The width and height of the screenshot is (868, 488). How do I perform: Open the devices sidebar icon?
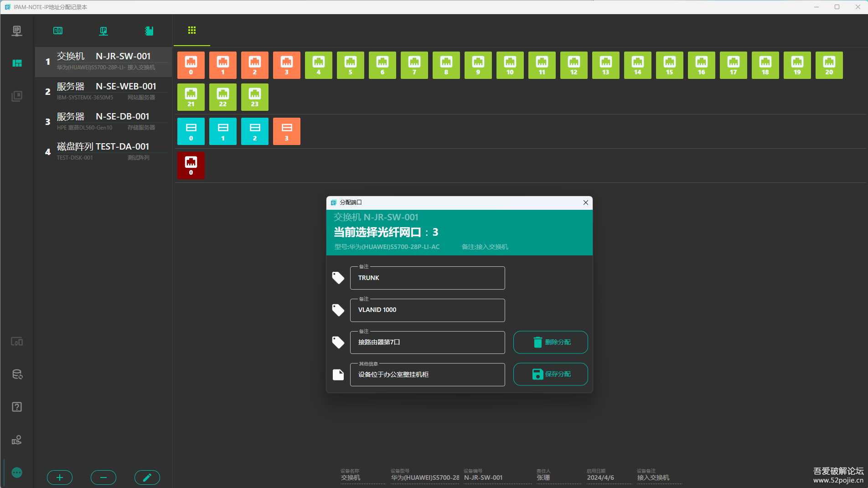[17, 341]
